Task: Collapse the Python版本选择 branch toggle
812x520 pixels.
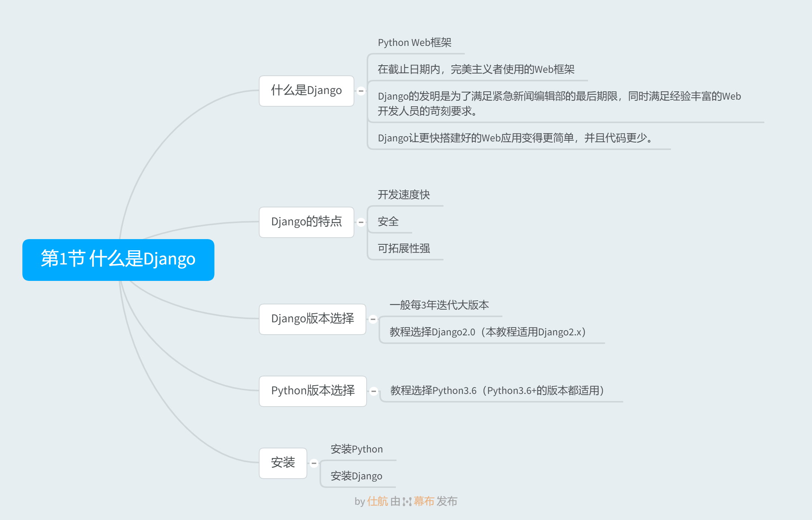Action: tap(374, 391)
